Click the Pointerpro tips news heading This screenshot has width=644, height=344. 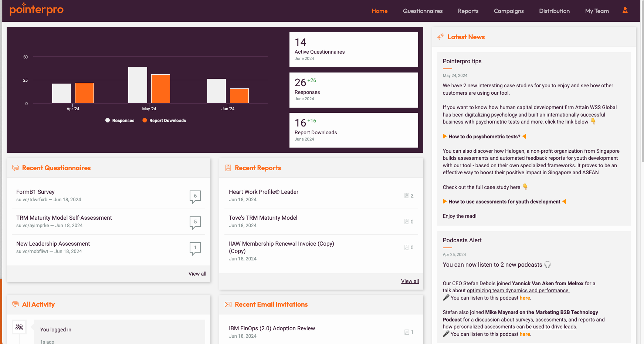tap(462, 61)
